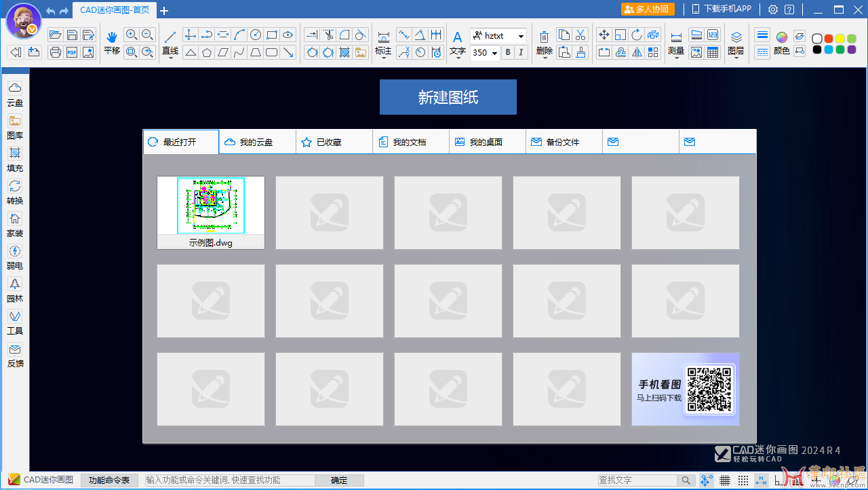Expand the Line (直线) tool dropdown

point(170,58)
